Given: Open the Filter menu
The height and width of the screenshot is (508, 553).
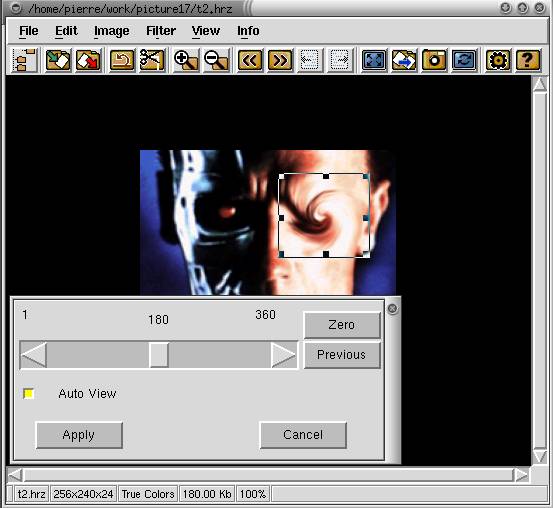Looking at the screenshot, I should pos(161,31).
